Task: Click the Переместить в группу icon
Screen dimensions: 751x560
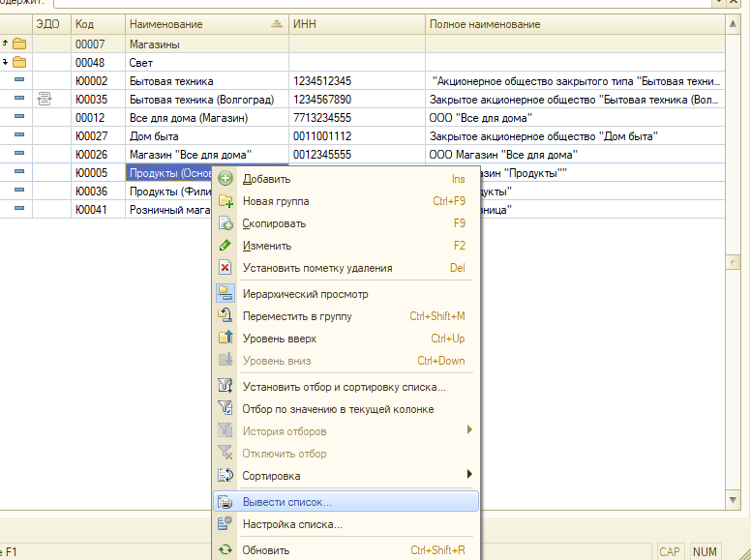Action: (x=225, y=316)
